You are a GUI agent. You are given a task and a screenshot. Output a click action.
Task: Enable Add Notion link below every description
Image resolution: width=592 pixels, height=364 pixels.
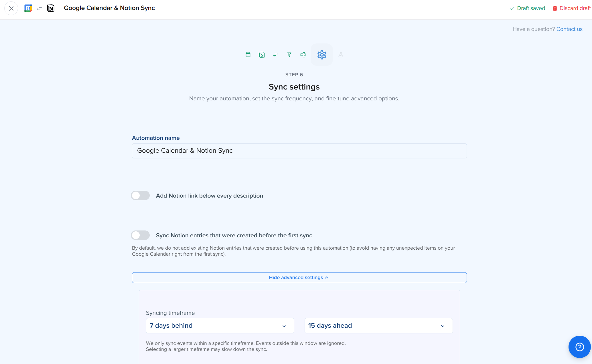click(140, 196)
